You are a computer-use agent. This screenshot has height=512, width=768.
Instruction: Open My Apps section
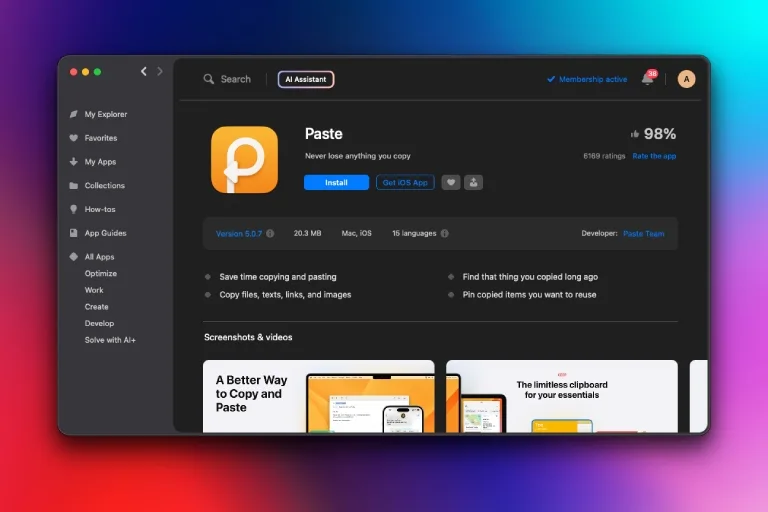point(100,162)
